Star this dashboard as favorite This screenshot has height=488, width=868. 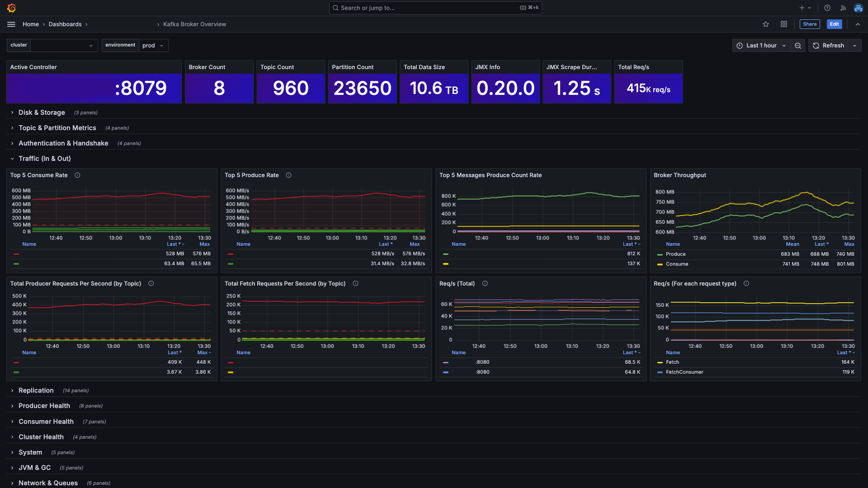tap(766, 24)
